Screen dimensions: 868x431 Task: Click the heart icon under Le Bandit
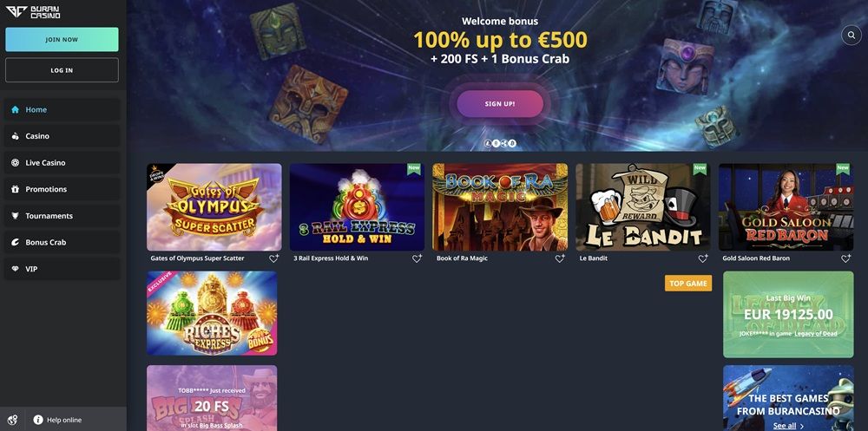coord(703,258)
